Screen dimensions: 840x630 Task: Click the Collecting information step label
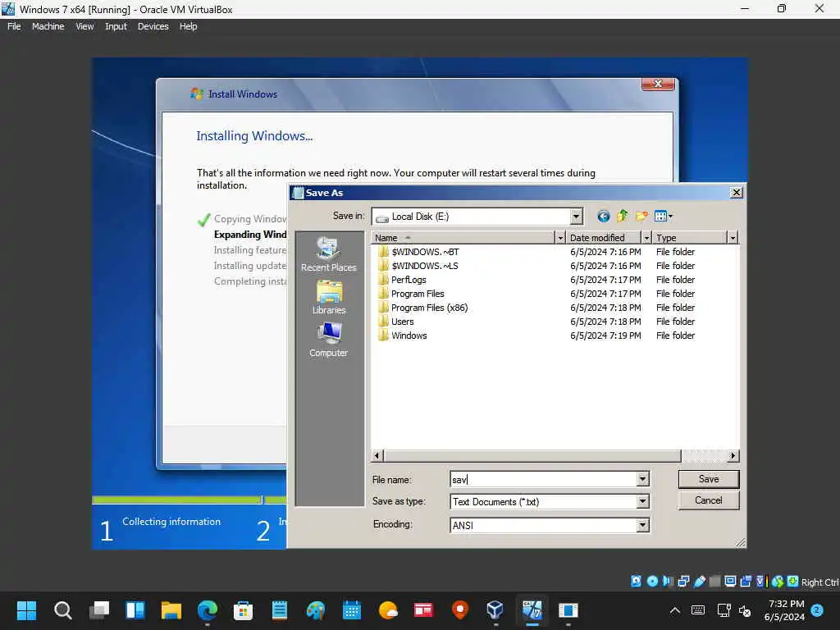pos(171,521)
